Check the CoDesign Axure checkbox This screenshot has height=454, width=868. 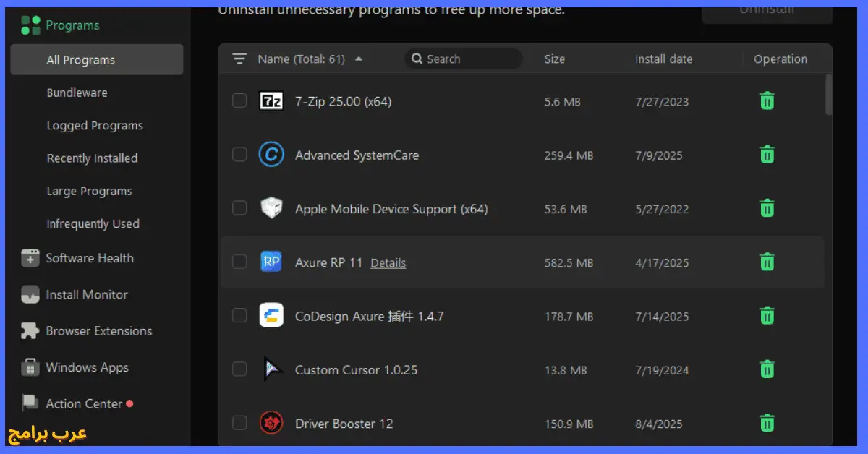(x=239, y=316)
